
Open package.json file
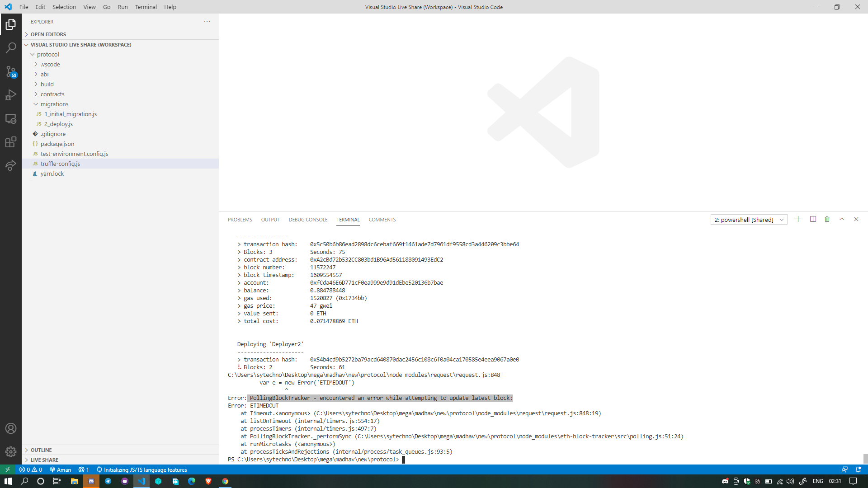[120, 144]
